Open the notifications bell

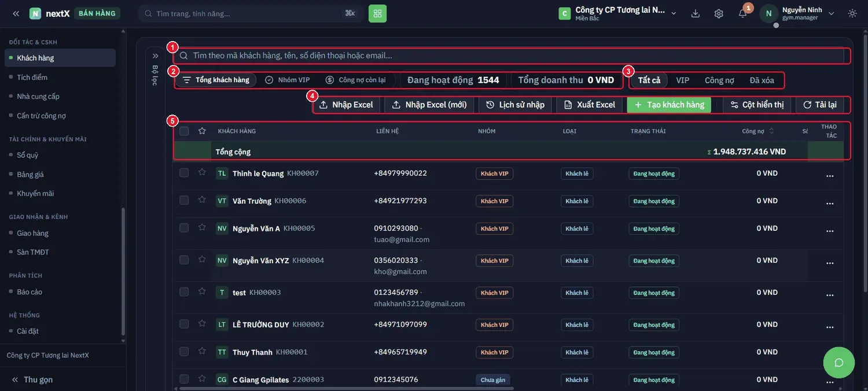click(x=742, y=13)
